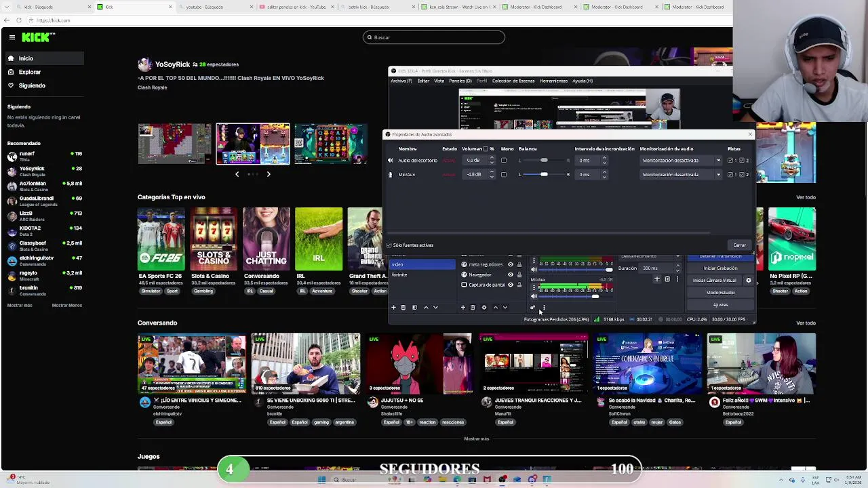The height and width of the screenshot is (488, 868).
Task: Adjust Audio del escritorio balance slider
Action: point(544,161)
